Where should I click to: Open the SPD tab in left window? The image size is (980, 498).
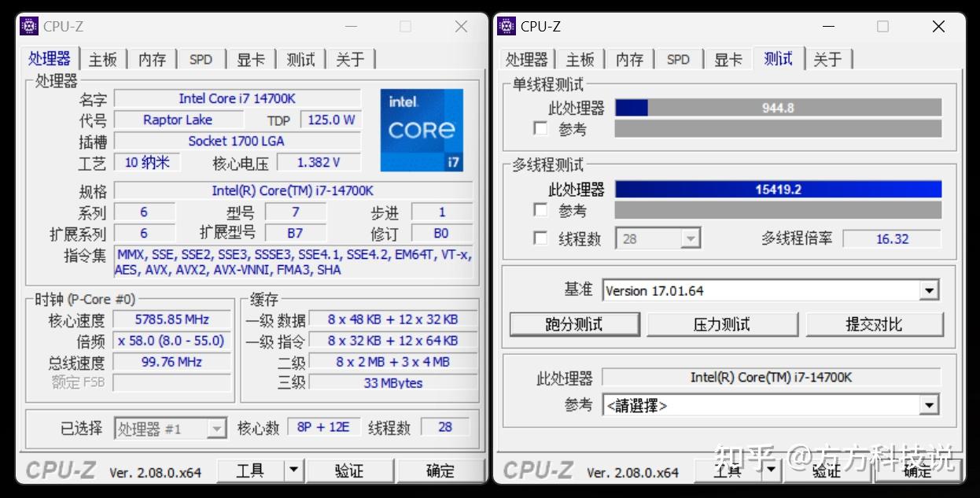pos(201,59)
